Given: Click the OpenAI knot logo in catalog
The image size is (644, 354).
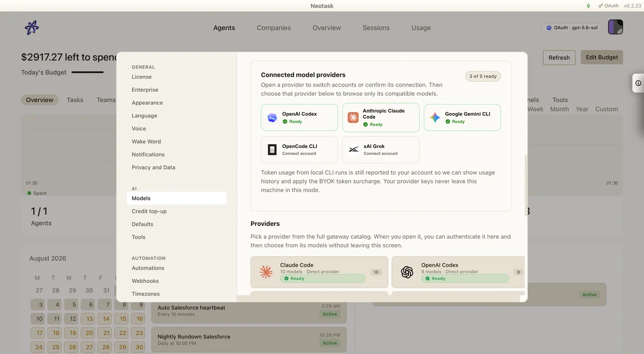Looking at the screenshot, I should (x=407, y=272).
